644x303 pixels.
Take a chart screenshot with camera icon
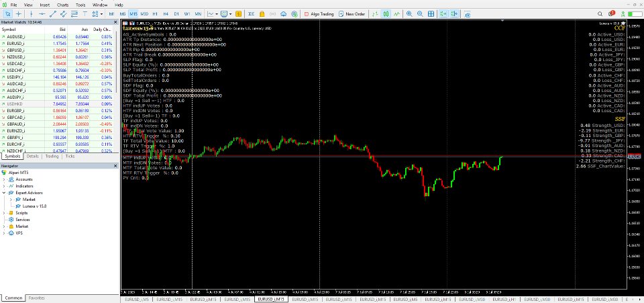(x=468, y=13)
